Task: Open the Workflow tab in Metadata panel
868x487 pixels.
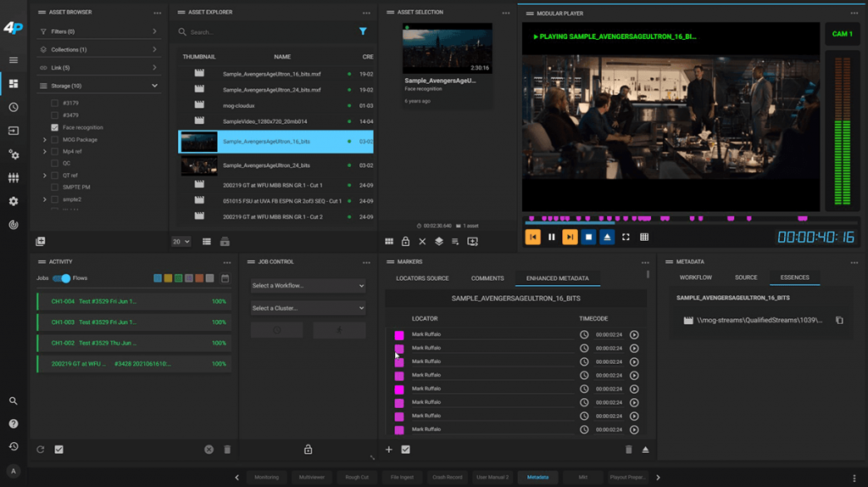Action: (695, 277)
